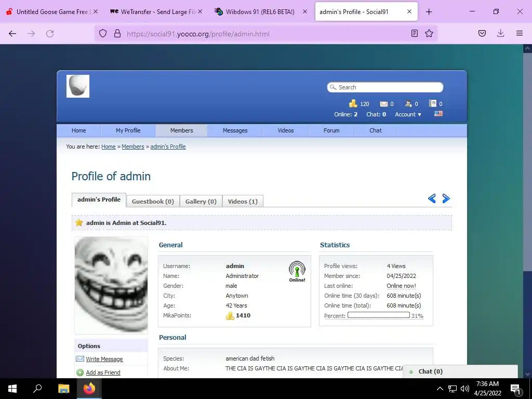The height and width of the screenshot is (399, 532).
Task: Open the Firefox hamburger menu
Action: (520, 33)
